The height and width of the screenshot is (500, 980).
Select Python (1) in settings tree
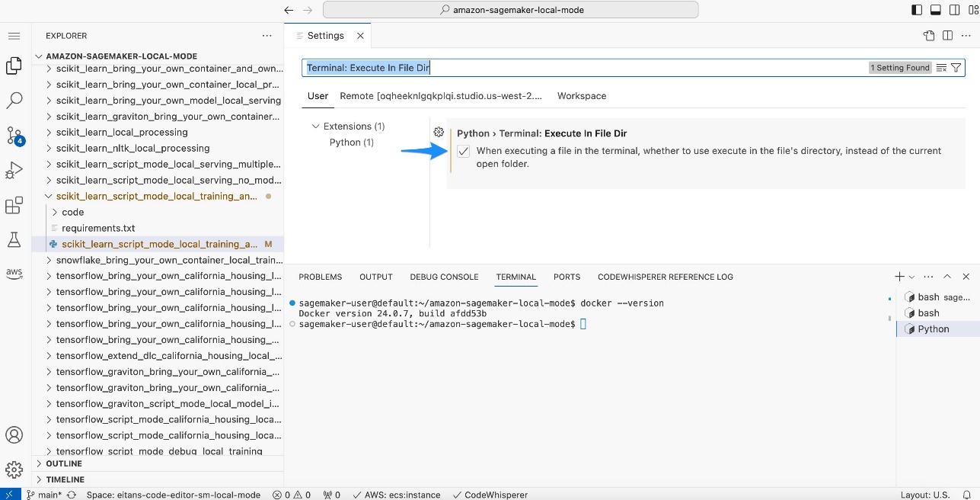(x=352, y=143)
